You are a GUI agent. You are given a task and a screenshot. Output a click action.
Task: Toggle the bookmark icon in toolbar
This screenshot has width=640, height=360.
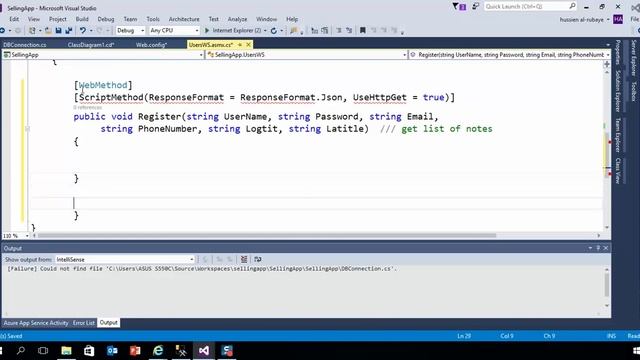362,31
